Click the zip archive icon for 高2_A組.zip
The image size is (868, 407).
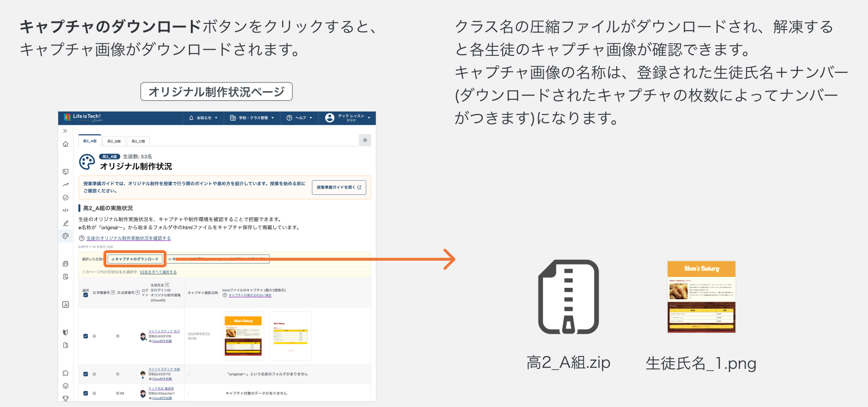click(568, 297)
